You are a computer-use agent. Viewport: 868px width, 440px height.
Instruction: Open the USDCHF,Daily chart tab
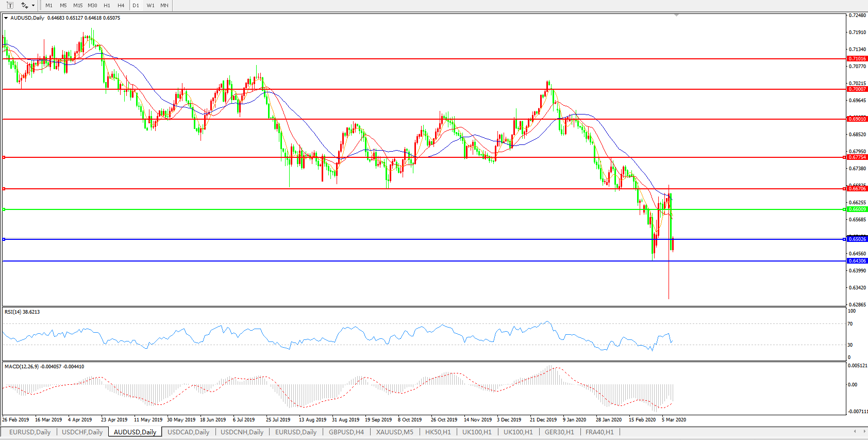tap(82, 432)
